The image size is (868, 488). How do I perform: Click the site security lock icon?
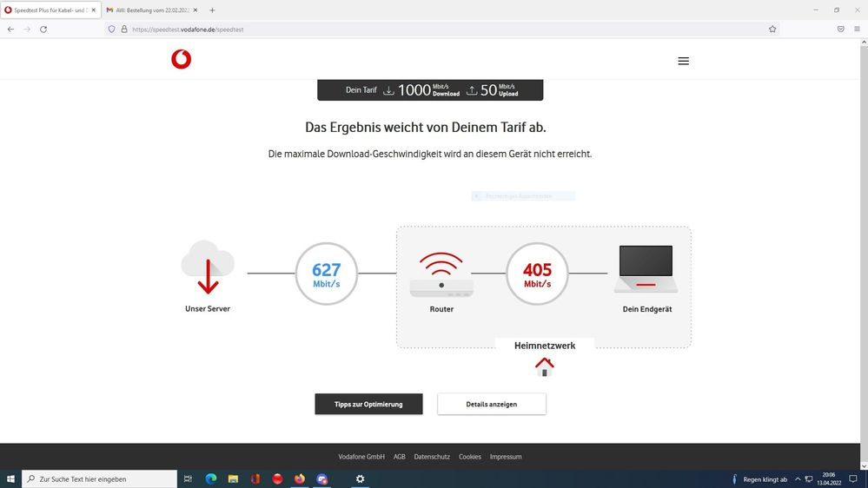(124, 30)
